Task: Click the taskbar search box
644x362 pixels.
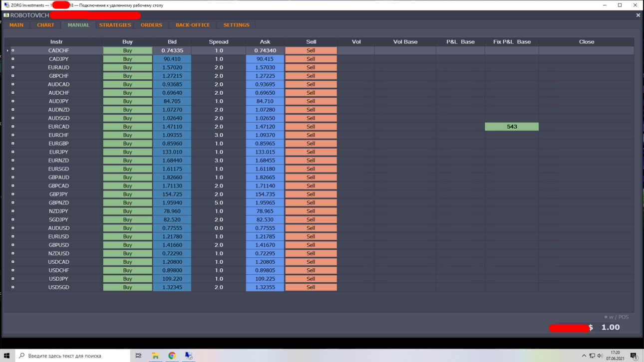Action: [x=72, y=356]
